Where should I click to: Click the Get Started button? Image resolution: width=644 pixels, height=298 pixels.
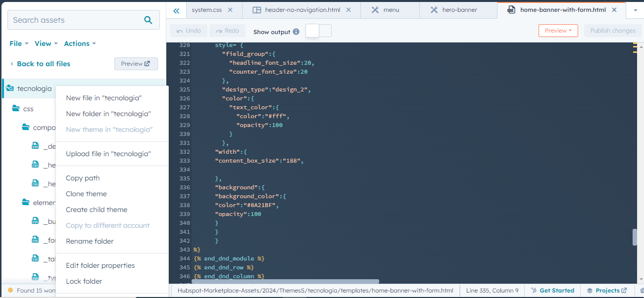click(552, 291)
